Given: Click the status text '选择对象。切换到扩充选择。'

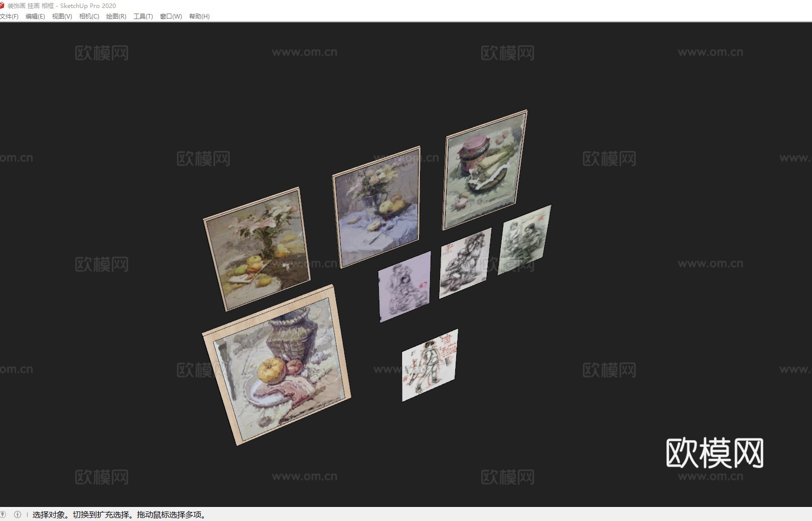Looking at the screenshot, I should (x=84, y=515).
